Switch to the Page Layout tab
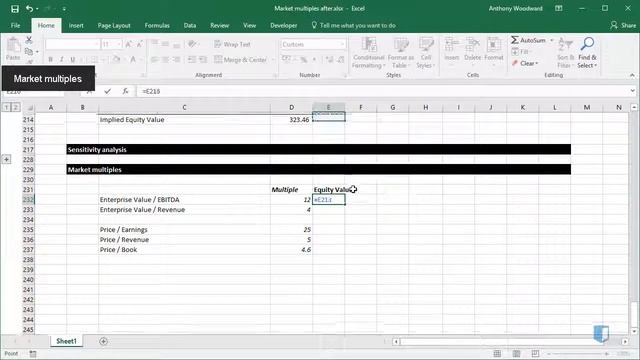 click(x=114, y=25)
